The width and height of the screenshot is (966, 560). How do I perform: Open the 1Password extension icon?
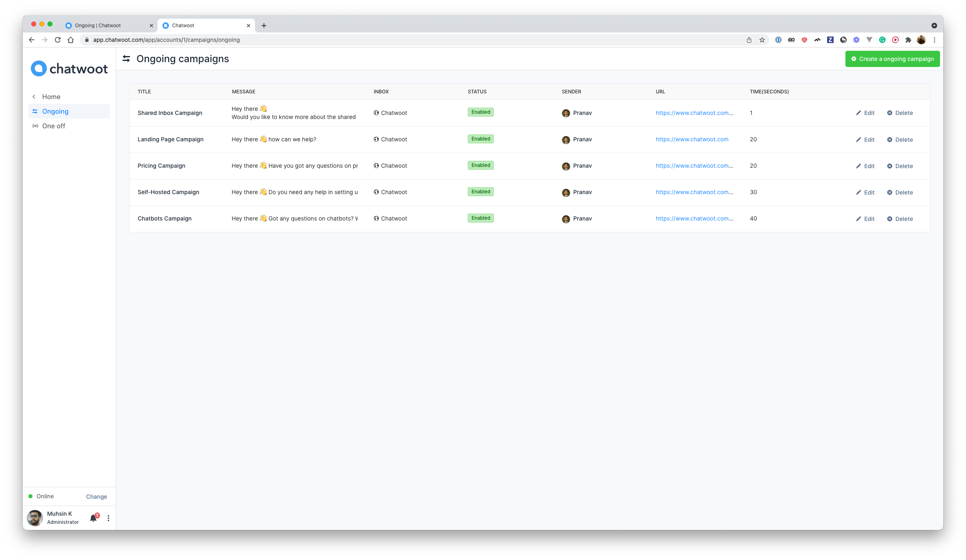[778, 40]
